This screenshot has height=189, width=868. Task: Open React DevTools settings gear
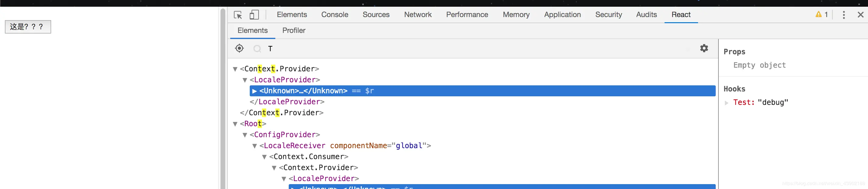click(704, 48)
